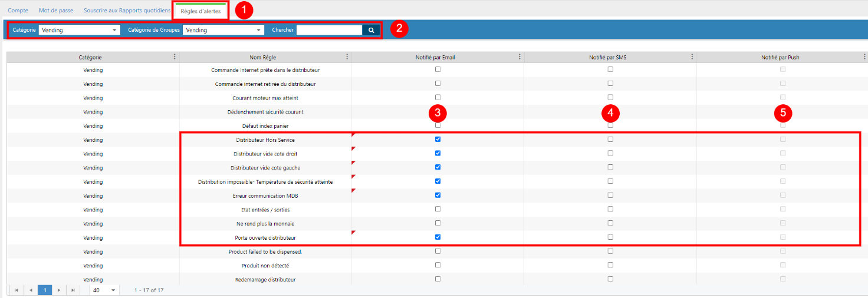Open the Compte tab
Image resolution: width=868 pixels, height=298 pixels.
point(18,11)
